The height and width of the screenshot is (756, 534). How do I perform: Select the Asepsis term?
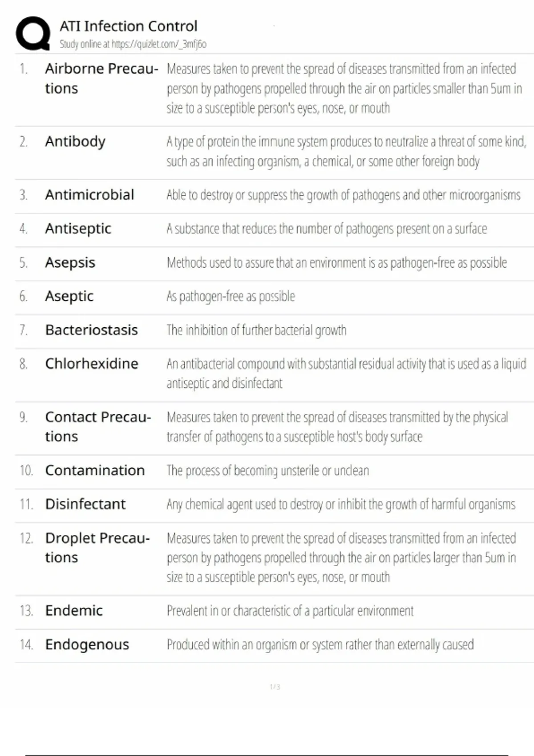(x=70, y=262)
